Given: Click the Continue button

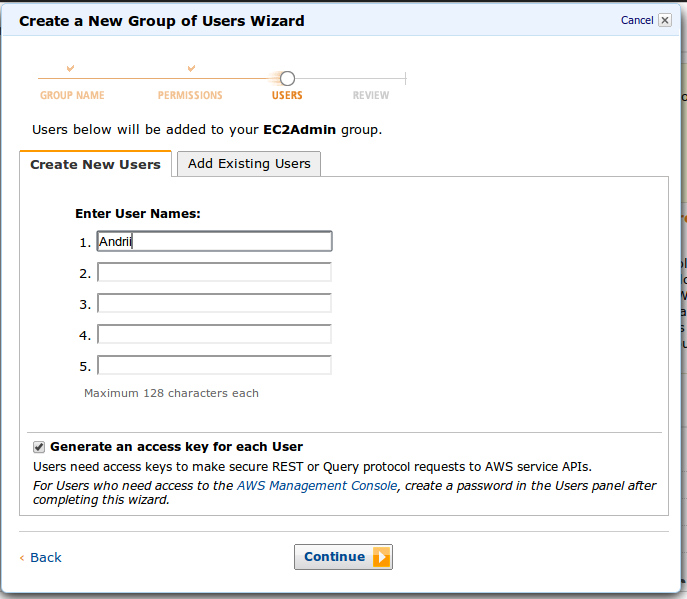Looking at the screenshot, I should click(x=343, y=557).
